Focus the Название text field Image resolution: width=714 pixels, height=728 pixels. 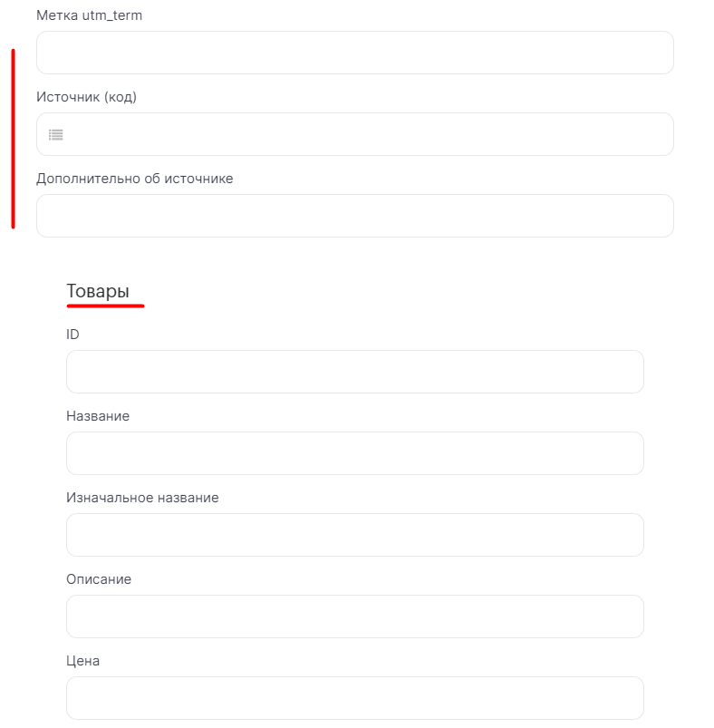(x=354, y=453)
